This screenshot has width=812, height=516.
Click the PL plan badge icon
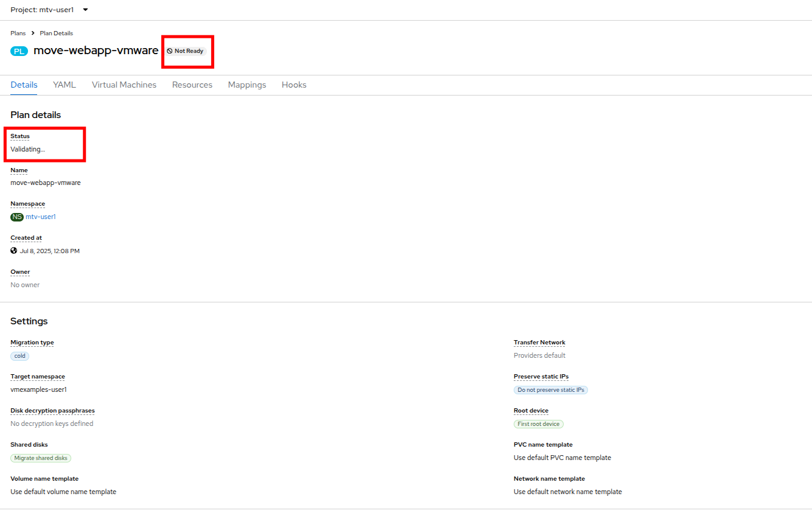click(19, 51)
